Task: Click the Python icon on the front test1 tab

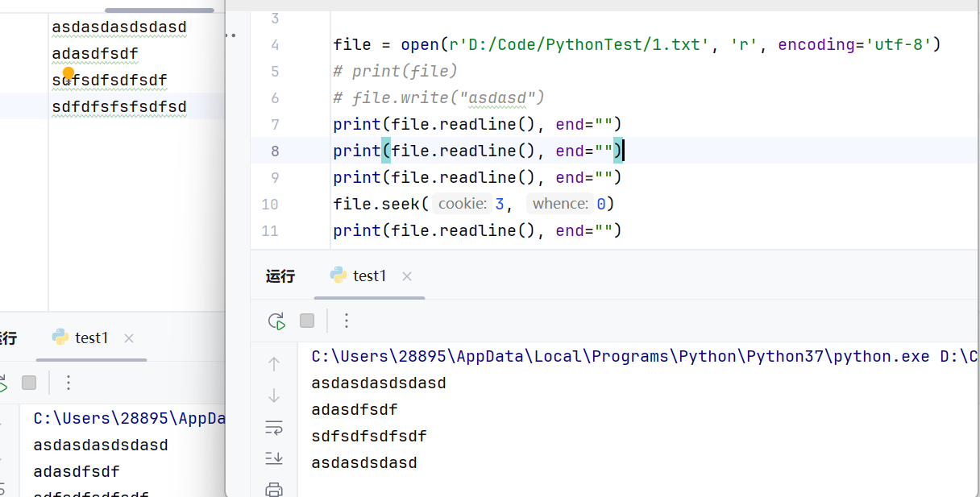Action: click(x=338, y=275)
